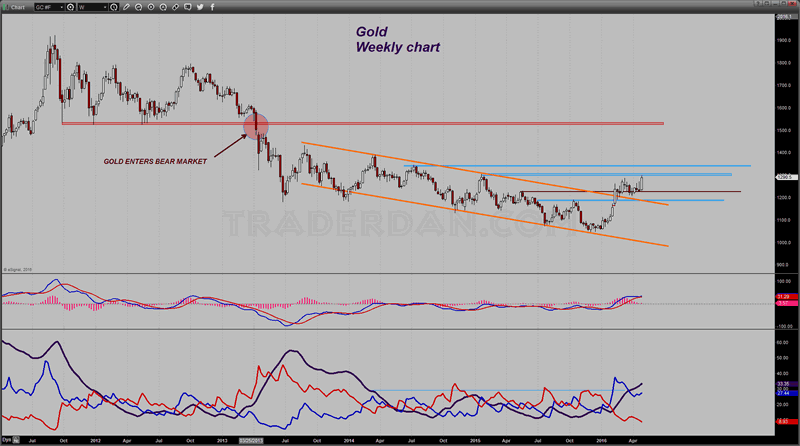The width and height of the screenshot is (800, 446).
Task: Click the 1500.0 price axis label
Action: pos(784,130)
